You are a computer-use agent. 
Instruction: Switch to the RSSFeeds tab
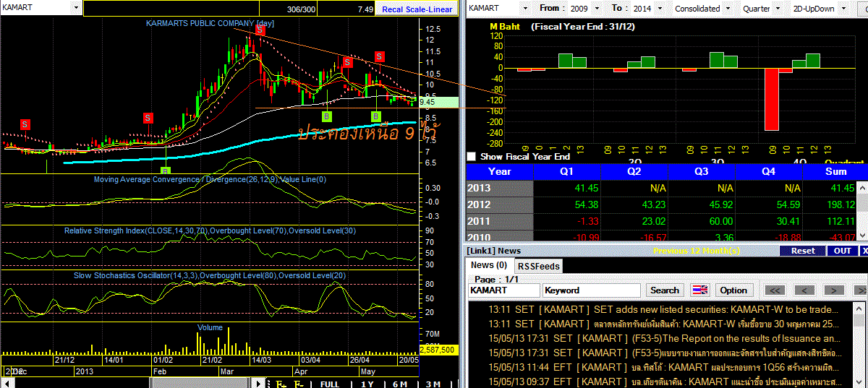(538, 266)
